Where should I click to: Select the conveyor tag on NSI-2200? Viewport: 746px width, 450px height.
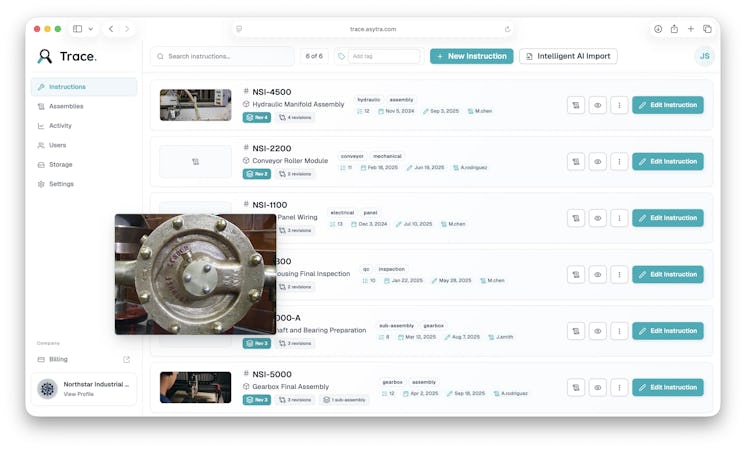pyautogui.click(x=352, y=157)
